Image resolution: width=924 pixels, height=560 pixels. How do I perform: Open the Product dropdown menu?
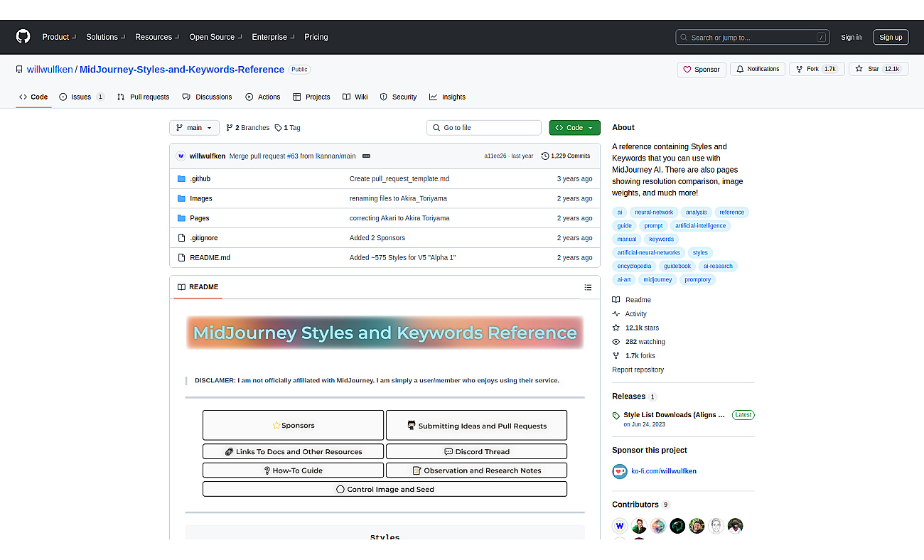point(58,37)
